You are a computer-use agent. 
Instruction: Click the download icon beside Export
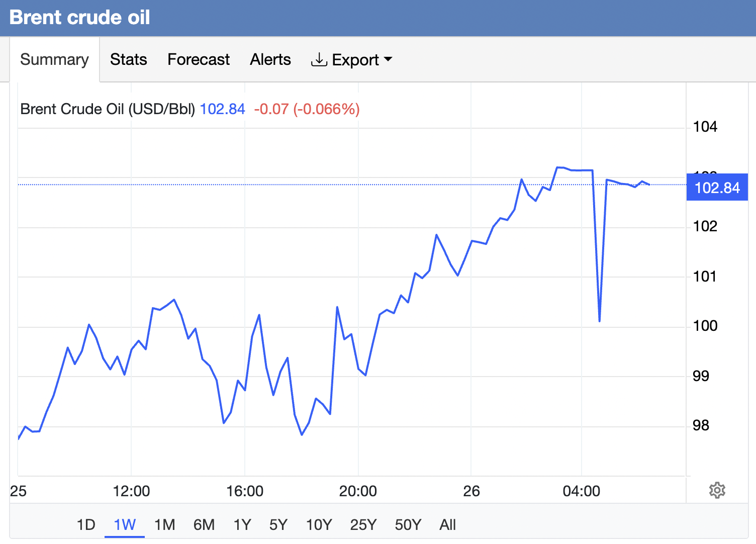pos(319,59)
